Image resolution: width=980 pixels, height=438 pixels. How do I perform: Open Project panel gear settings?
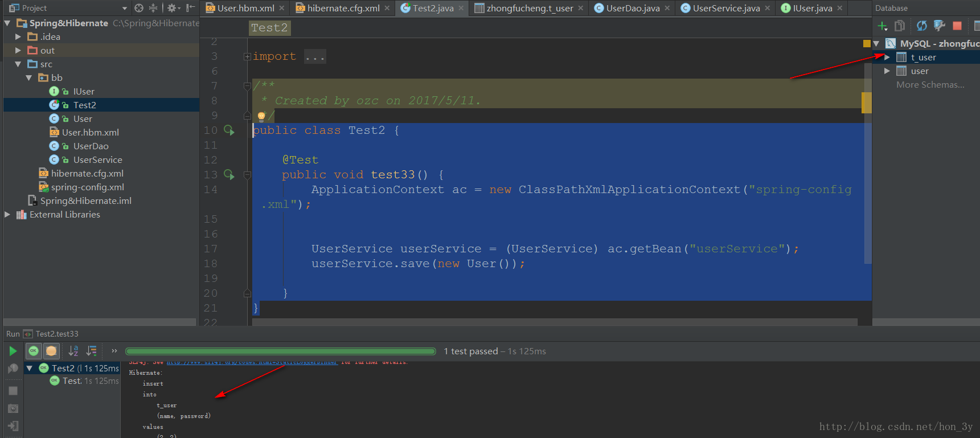[x=173, y=8]
